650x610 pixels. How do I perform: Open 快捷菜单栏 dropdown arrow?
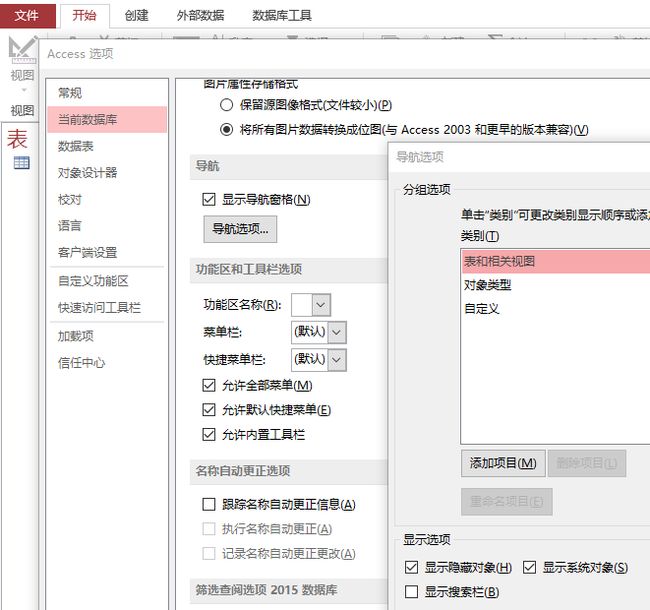(337, 360)
